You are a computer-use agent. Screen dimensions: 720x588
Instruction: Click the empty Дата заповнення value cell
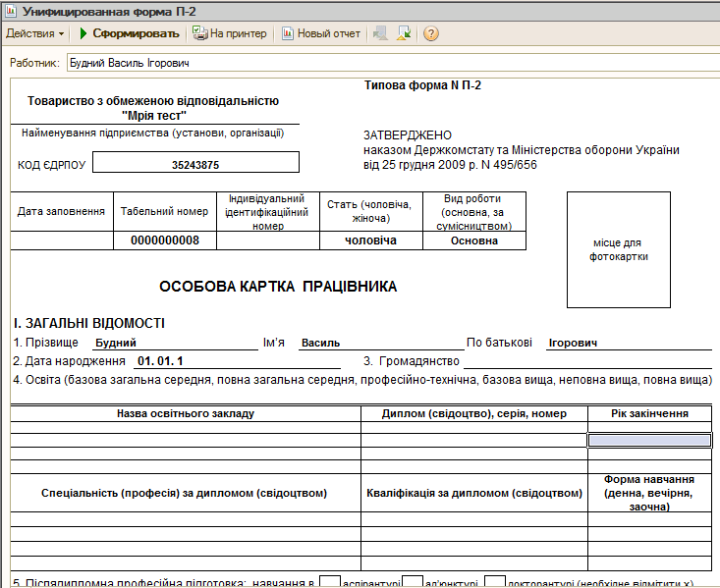tap(62, 241)
